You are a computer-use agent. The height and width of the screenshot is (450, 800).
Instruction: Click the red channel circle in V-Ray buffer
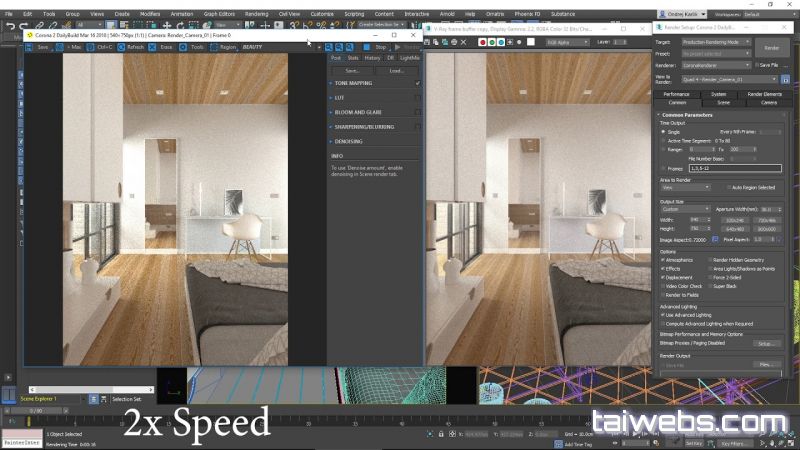click(483, 43)
